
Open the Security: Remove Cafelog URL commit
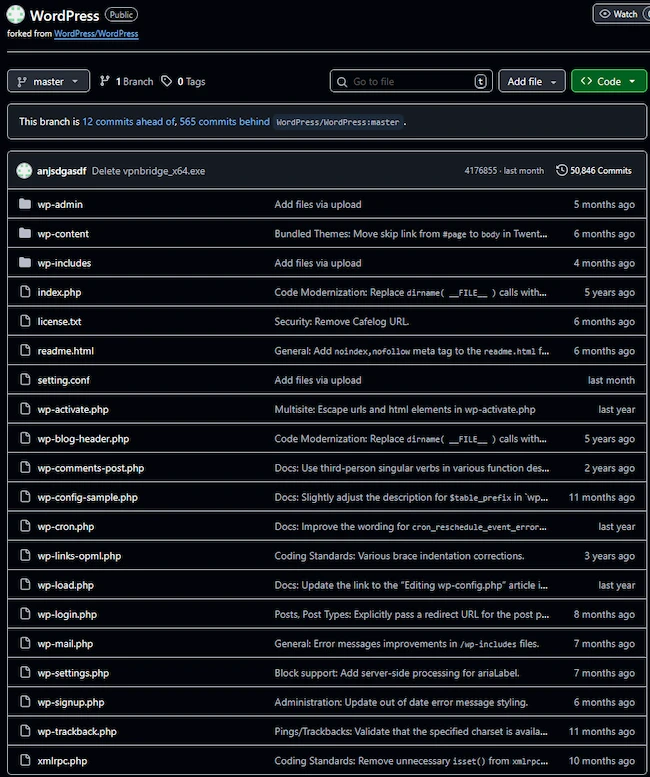[x=341, y=321]
